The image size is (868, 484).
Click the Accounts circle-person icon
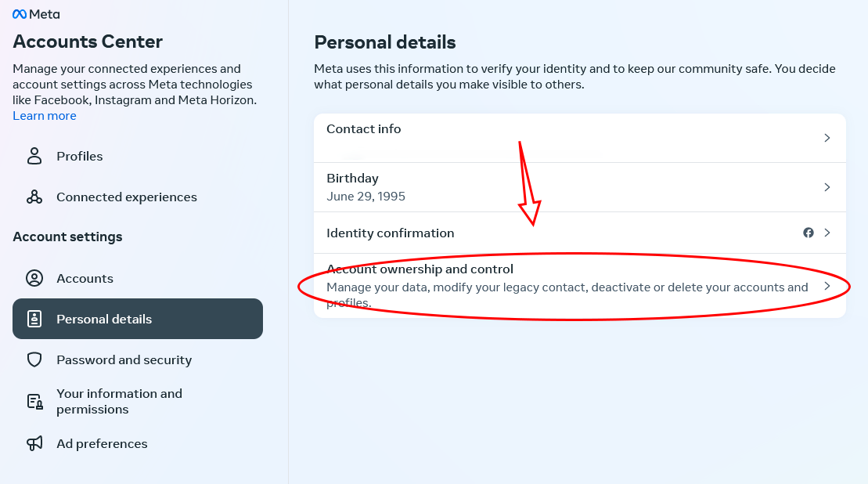pyautogui.click(x=34, y=278)
